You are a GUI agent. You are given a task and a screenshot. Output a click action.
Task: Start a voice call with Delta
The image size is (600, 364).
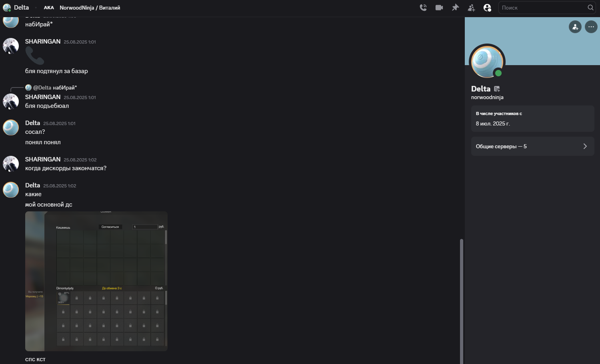(423, 8)
